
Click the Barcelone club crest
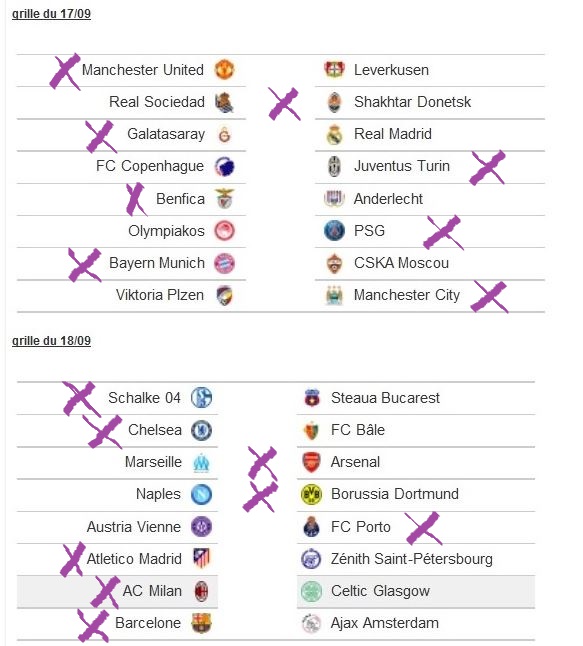click(x=201, y=623)
